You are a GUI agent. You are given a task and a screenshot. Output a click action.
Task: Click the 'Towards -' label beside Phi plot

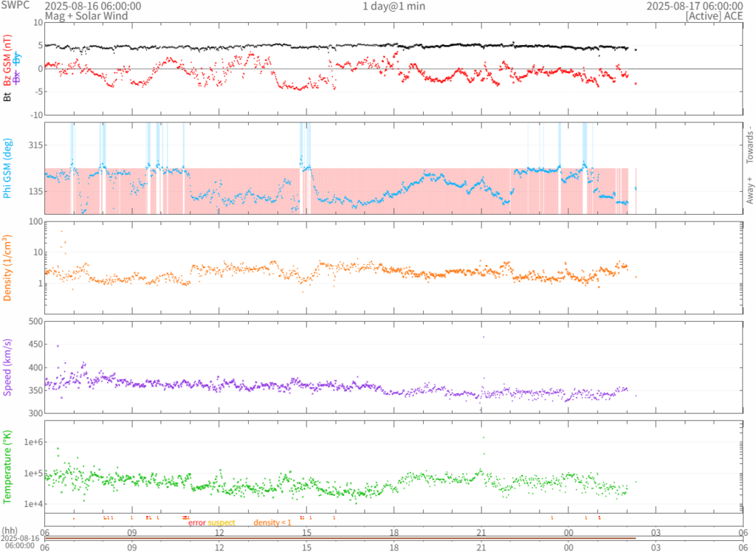pyautogui.click(x=750, y=142)
